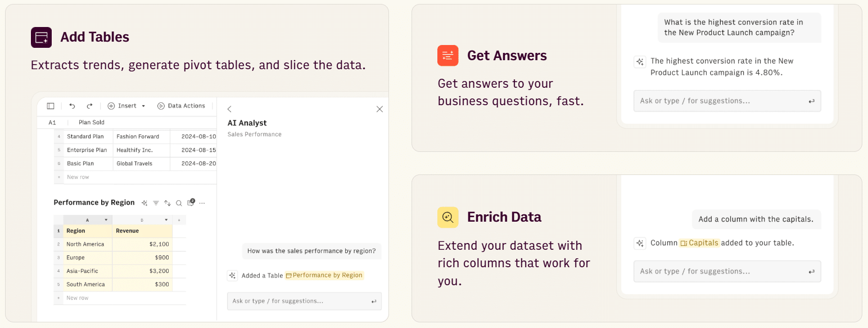
Task: Toggle the sidebar panel icon in toolbar
Action: point(51,106)
